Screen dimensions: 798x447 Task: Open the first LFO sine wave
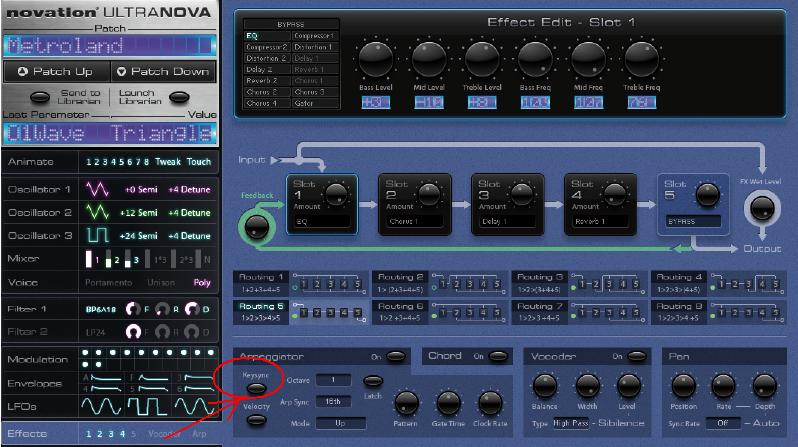[x=101, y=406]
